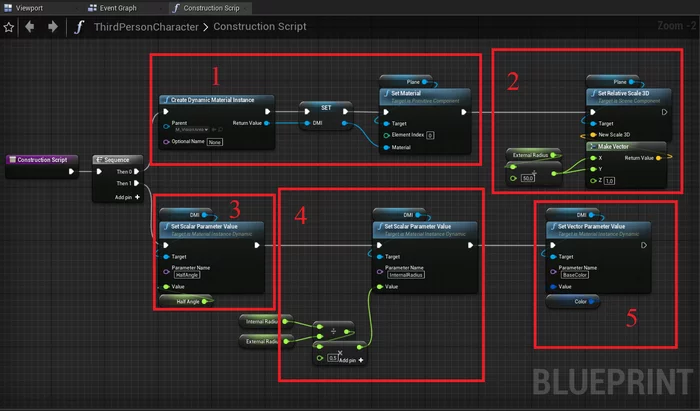Click the Plane variable above Set Relative Scale
The height and width of the screenshot is (411, 700).
tap(613, 82)
